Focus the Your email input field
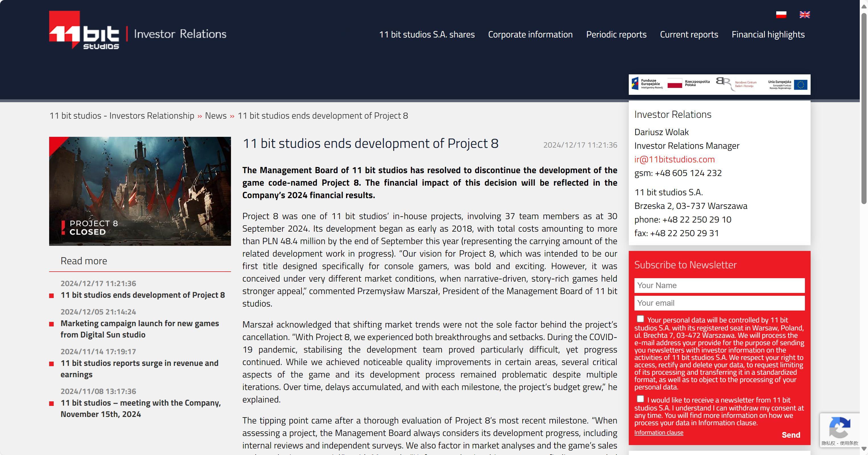 coord(719,303)
